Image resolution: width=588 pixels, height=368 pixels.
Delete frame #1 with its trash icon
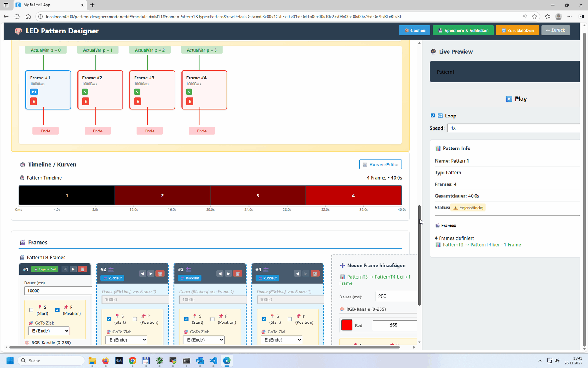83,269
